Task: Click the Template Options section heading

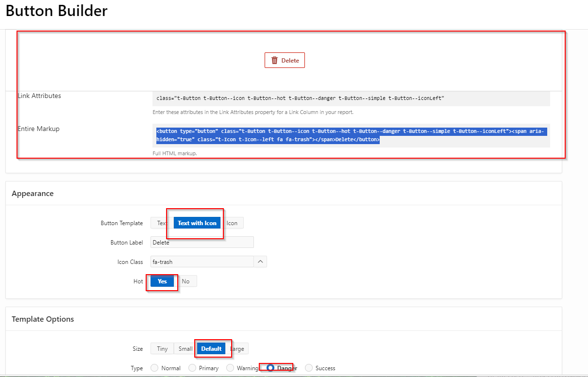Action: click(x=43, y=319)
